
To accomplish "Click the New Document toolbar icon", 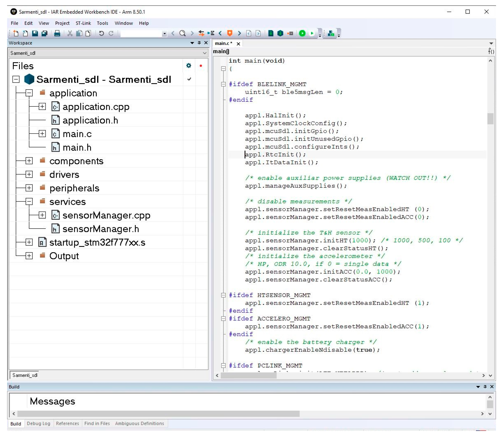I will 16,33.
